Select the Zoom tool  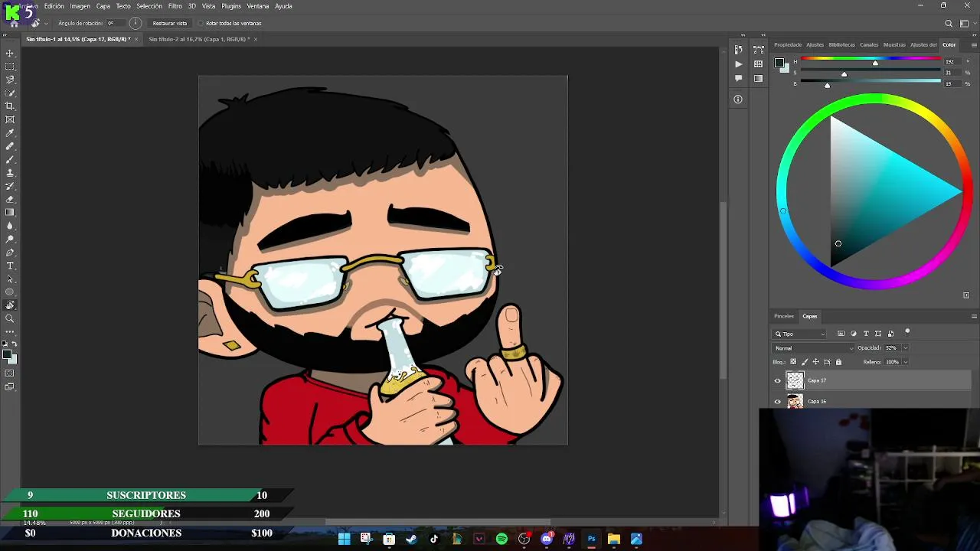(10, 318)
